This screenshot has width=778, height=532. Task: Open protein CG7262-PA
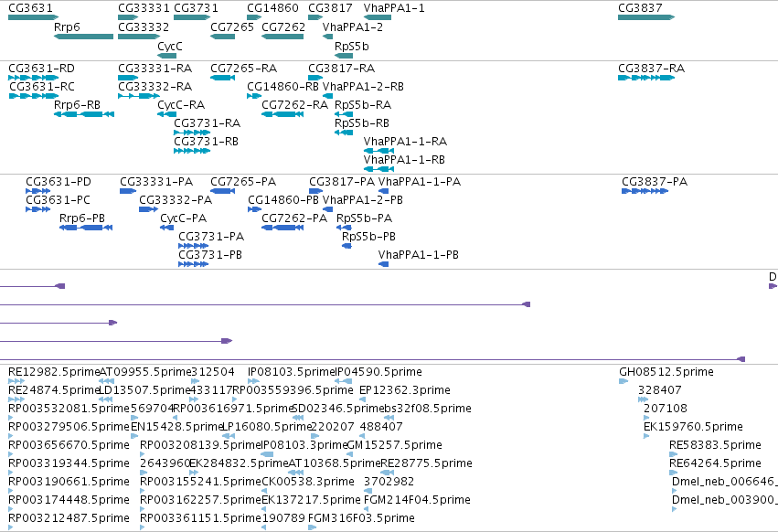tap(294, 218)
